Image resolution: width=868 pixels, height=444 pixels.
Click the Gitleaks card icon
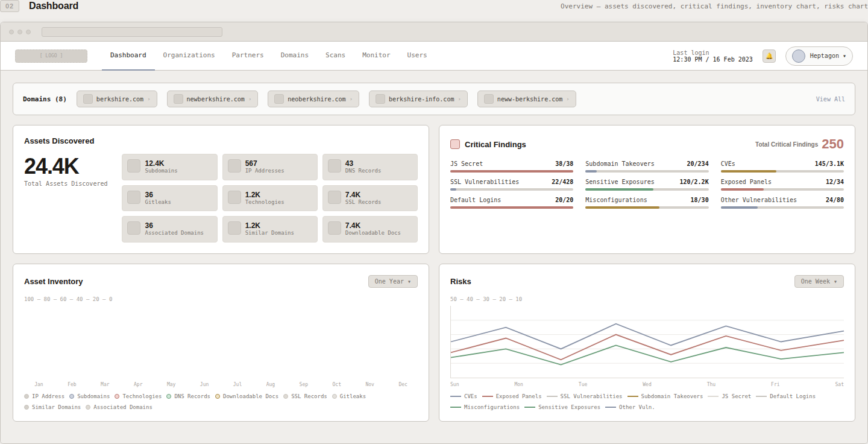click(x=133, y=198)
